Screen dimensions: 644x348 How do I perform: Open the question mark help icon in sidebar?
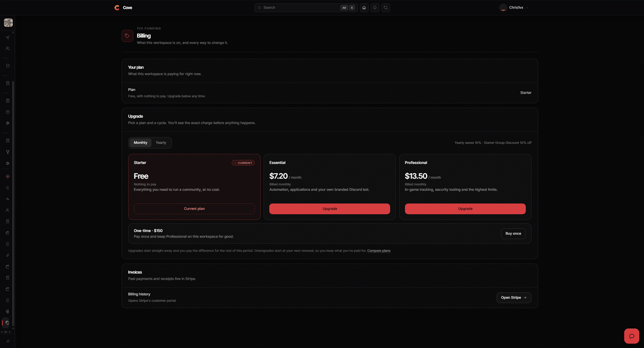(7, 112)
